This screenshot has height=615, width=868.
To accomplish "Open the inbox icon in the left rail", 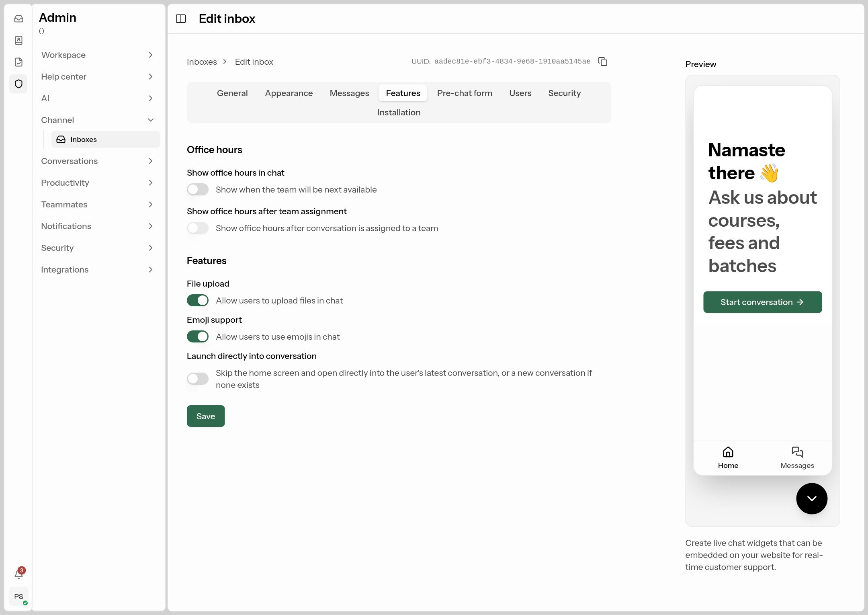I will tap(18, 18).
